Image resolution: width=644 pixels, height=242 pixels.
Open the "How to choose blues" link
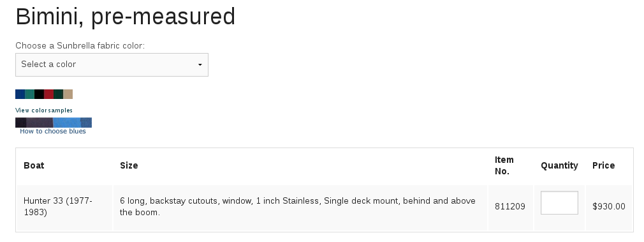[x=53, y=132]
